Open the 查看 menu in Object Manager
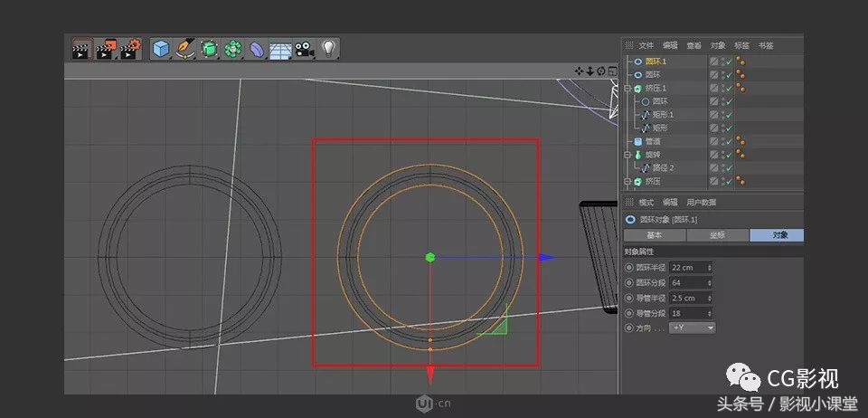This screenshot has height=418, width=868. pyautogui.click(x=693, y=45)
